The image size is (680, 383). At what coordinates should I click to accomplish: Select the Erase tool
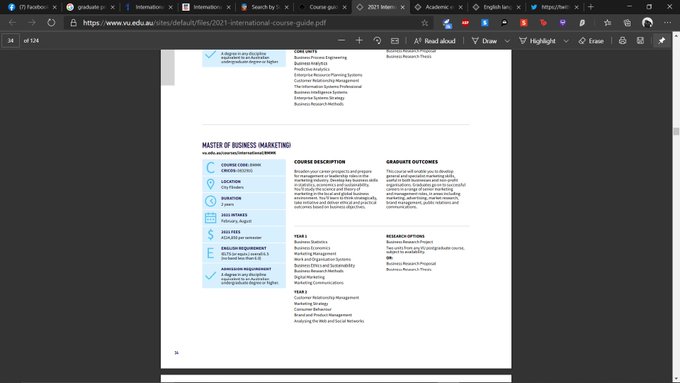click(591, 41)
